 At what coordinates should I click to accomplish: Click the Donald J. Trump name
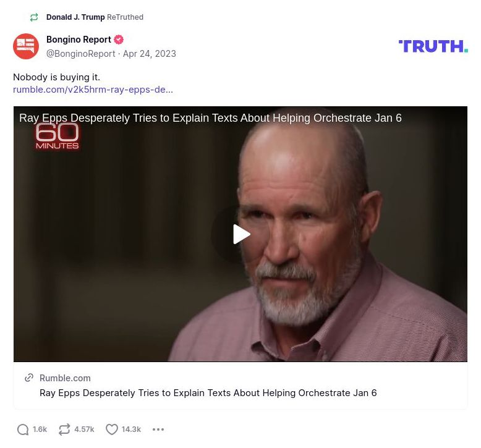[75, 17]
